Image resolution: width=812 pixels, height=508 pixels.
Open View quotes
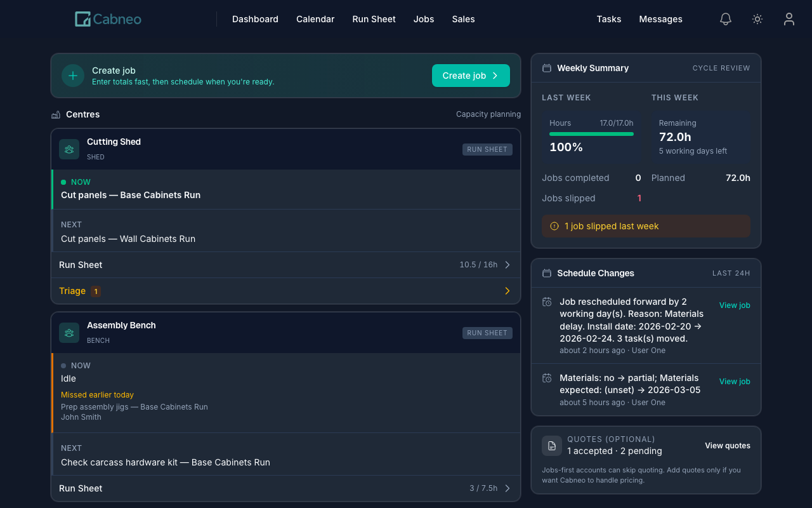pyautogui.click(x=727, y=445)
